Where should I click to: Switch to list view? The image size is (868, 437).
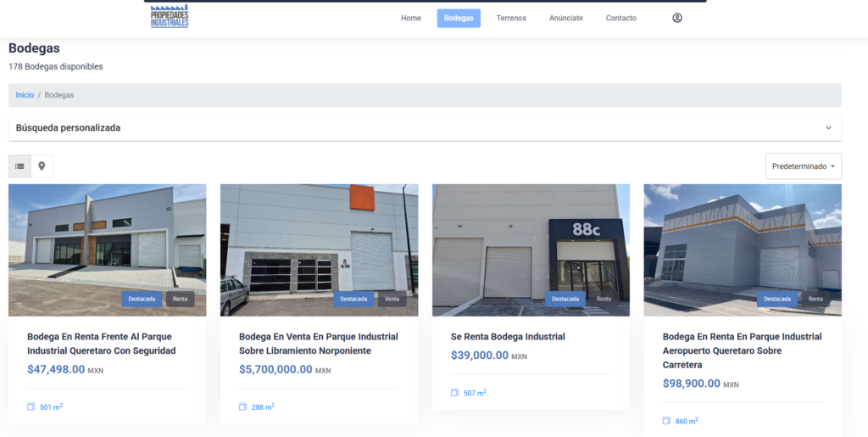coord(20,166)
